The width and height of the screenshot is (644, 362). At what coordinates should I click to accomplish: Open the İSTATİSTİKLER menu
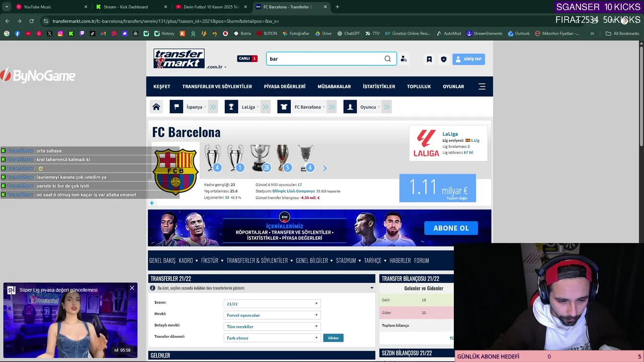pos(379,86)
